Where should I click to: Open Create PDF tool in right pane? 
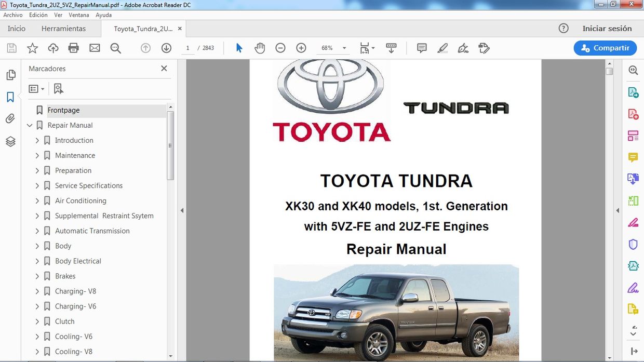pos(633,114)
